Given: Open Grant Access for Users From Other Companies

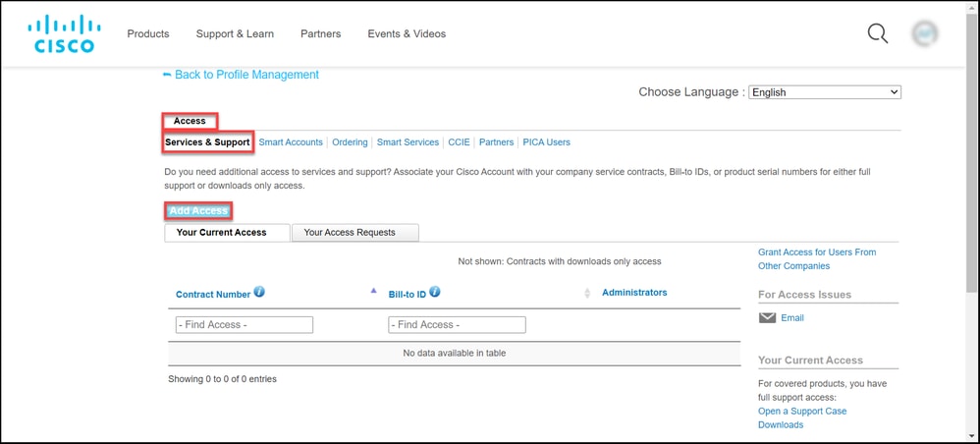Looking at the screenshot, I should pos(817,259).
